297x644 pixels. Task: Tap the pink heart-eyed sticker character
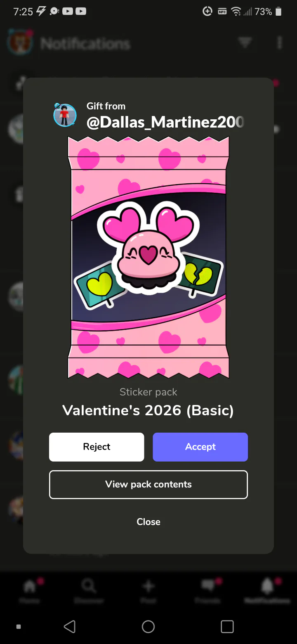148,247
